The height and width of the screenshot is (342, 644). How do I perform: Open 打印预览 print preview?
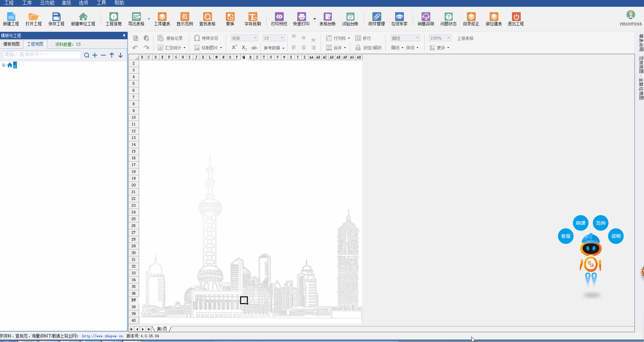279,19
